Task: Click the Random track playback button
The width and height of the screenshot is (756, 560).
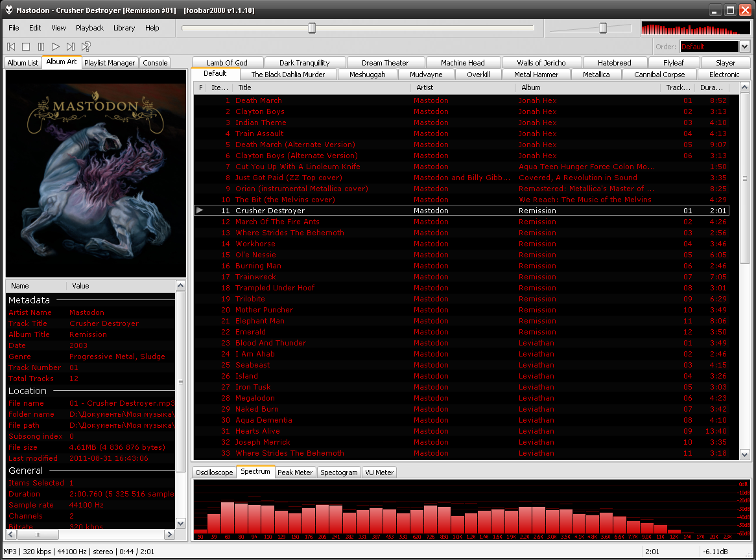Action: tap(86, 47)
